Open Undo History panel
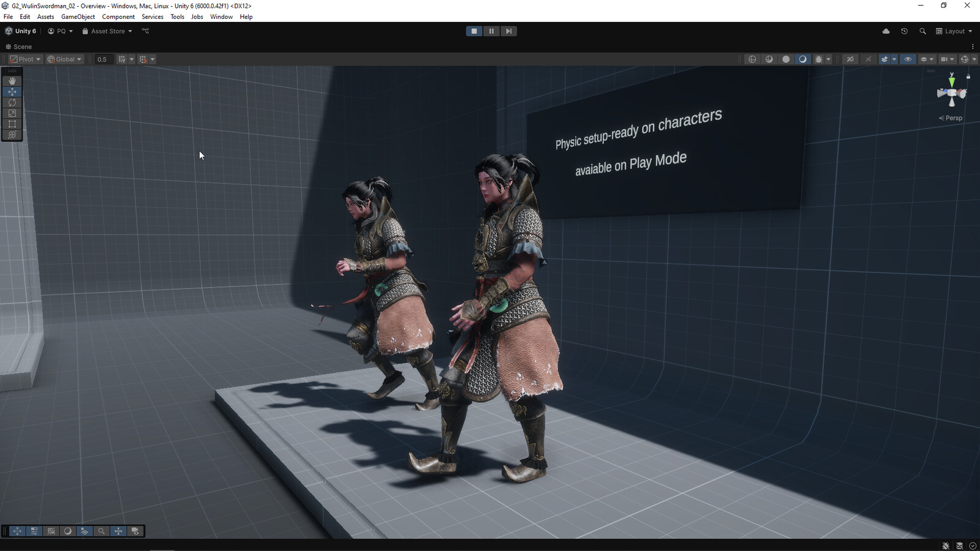980x551 pixels. click(904, 31)
